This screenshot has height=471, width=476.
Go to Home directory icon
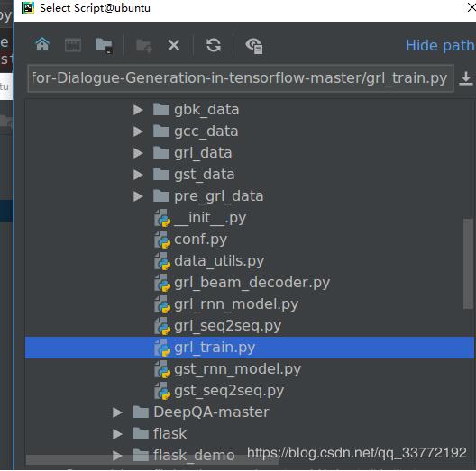[x=42, y=45]
